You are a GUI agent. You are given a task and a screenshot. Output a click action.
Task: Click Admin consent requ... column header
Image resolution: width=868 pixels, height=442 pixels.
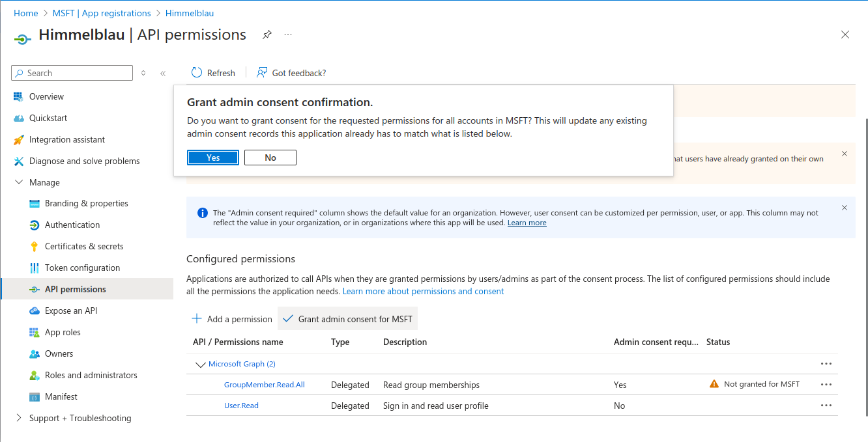click(x=656, y=342)
